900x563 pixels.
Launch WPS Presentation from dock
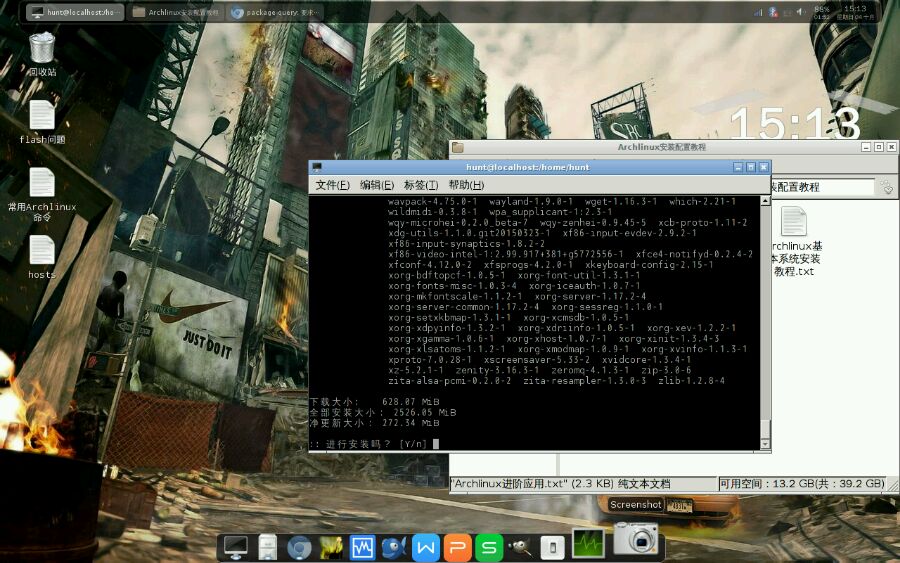pyautogui.click(x=457, y=548)
